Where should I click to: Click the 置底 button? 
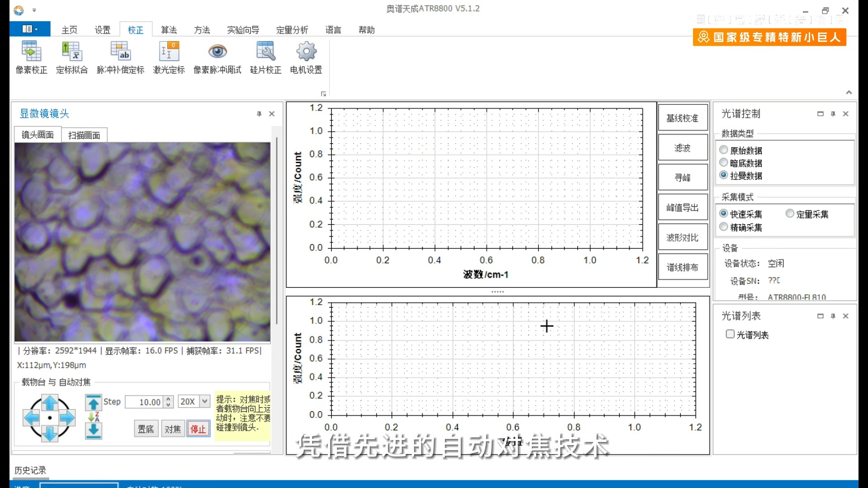click(146, 429)
